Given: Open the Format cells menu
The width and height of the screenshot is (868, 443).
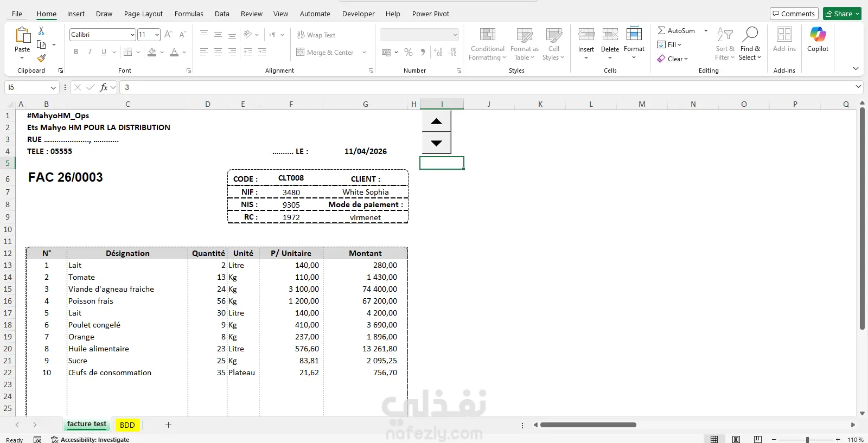Looking at the screenshot, I should [x=634, y=43].
